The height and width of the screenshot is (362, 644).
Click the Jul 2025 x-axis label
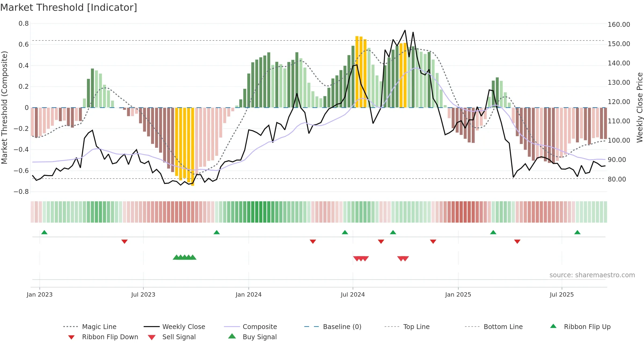click(562, 294)
